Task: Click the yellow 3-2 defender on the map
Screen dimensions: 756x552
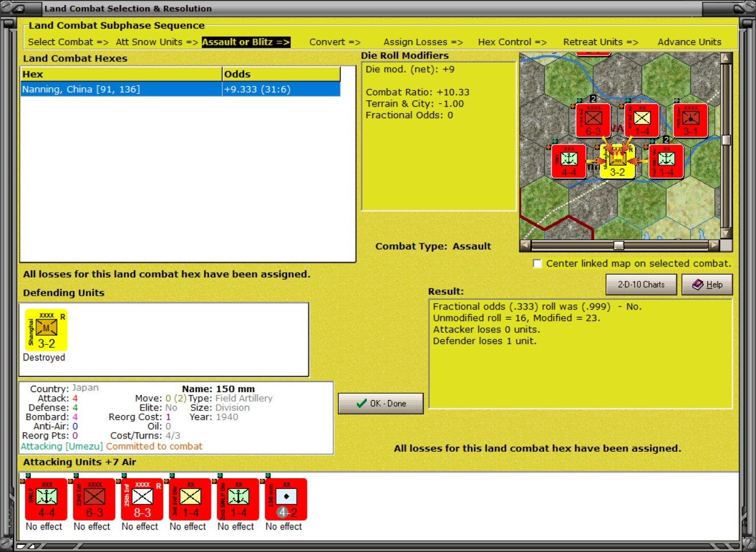Action: coord(617,162)
